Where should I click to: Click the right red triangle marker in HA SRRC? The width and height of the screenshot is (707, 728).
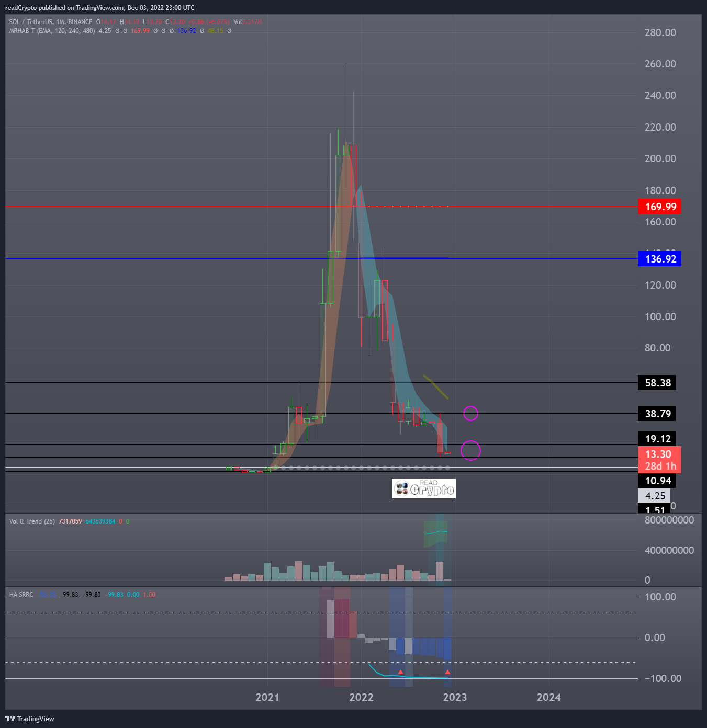447,672
